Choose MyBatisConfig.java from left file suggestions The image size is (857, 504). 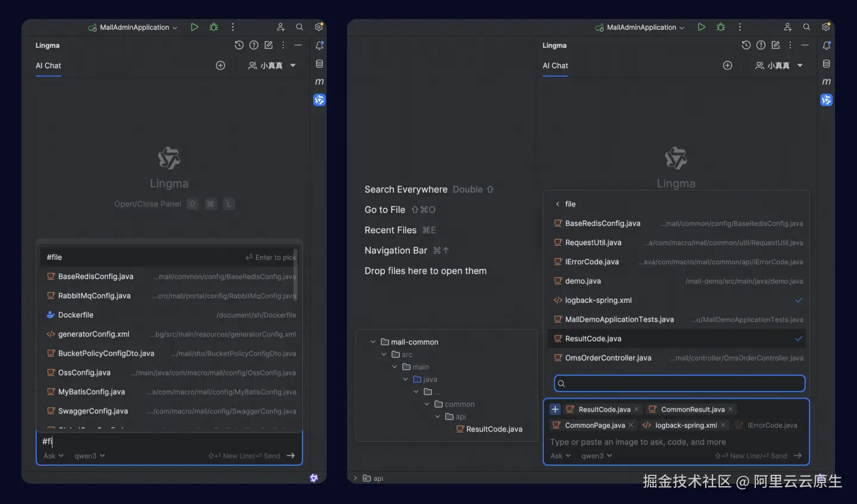(169, 392)
